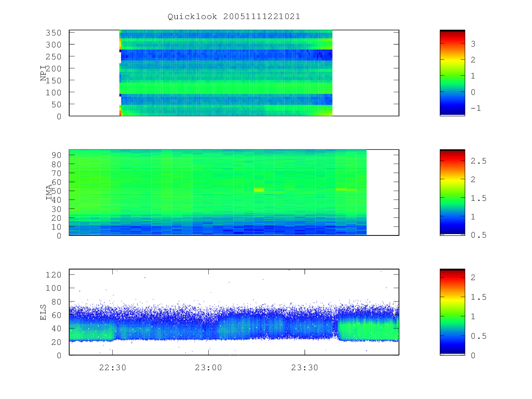Click inside the IMA spectrogram panel
This screenshot has width=532, height=399.
(234, 192)
